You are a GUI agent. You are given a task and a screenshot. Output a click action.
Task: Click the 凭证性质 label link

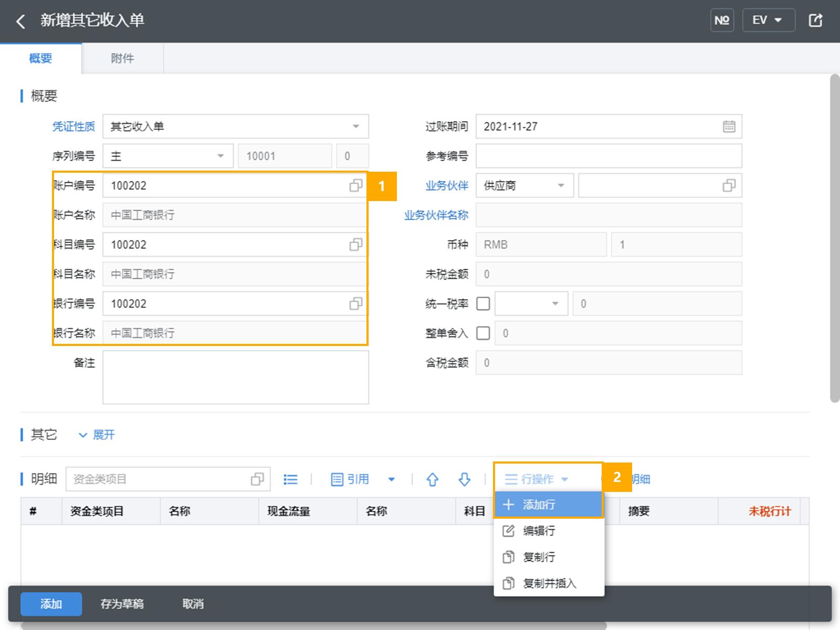(x=73, y=127)
